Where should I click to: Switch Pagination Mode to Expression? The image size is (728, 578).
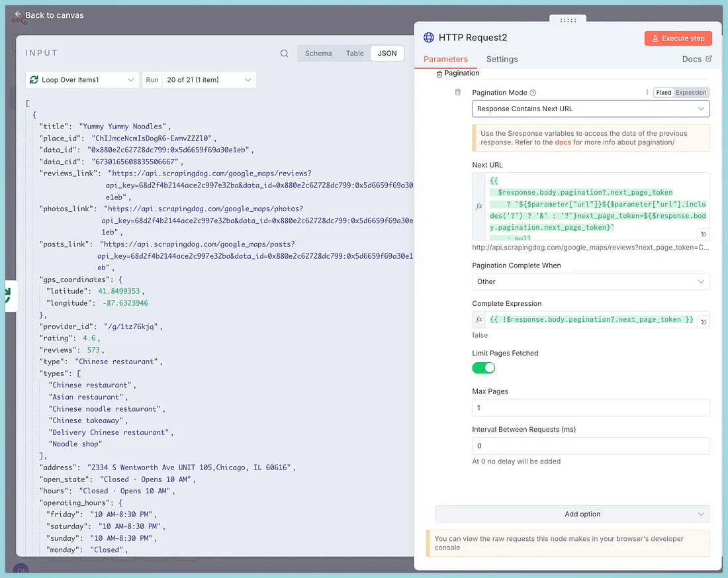(691, 93)
